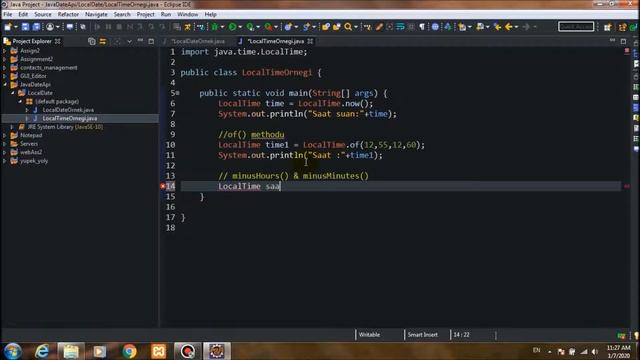The width and height of the screenshot is (640, 360).
Task: Open dropdown arrow next to Run button
Action: pyautogui.click(x=240, y=27)
